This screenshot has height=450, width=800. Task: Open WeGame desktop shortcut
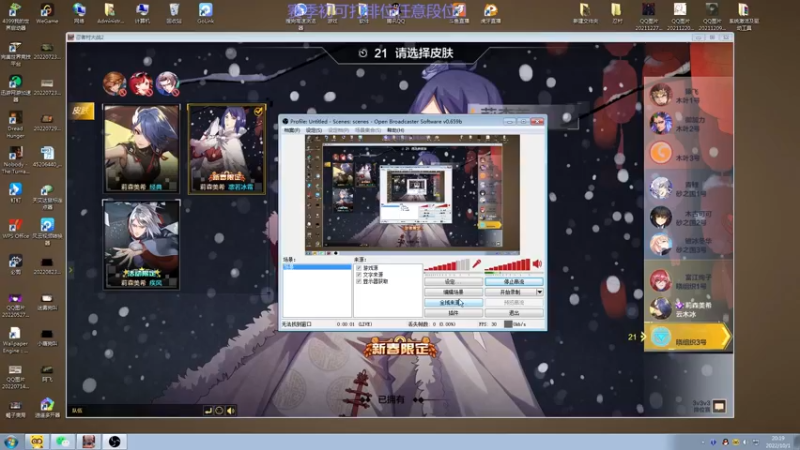pyautogui.click(x=46, y=13)
